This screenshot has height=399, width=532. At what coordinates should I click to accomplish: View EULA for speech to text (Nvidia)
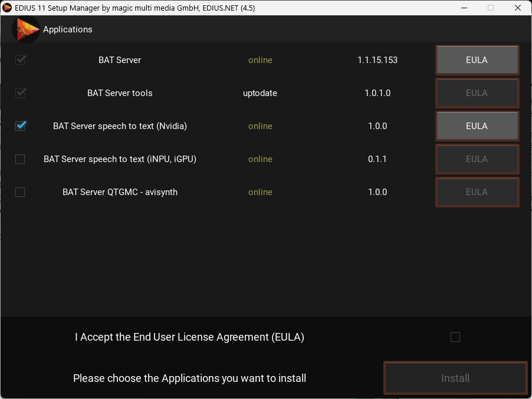(x=477, y=126)
